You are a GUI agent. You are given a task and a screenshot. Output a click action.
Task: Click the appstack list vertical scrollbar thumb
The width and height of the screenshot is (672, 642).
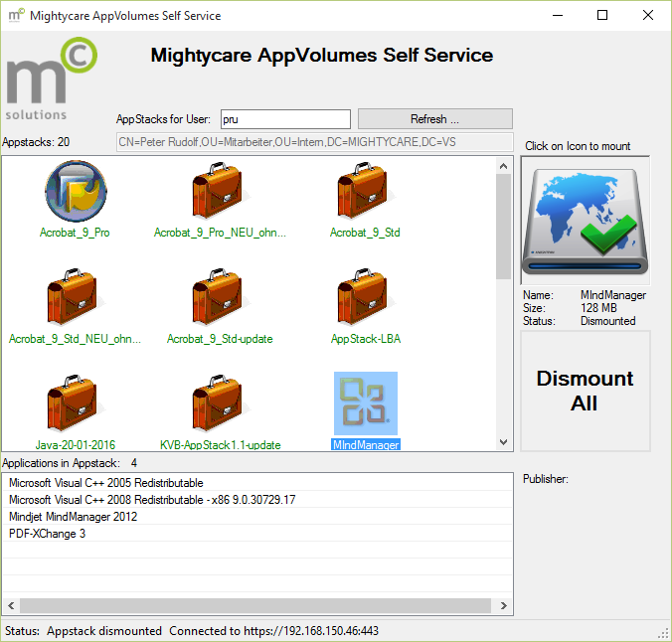click(504, 227)
